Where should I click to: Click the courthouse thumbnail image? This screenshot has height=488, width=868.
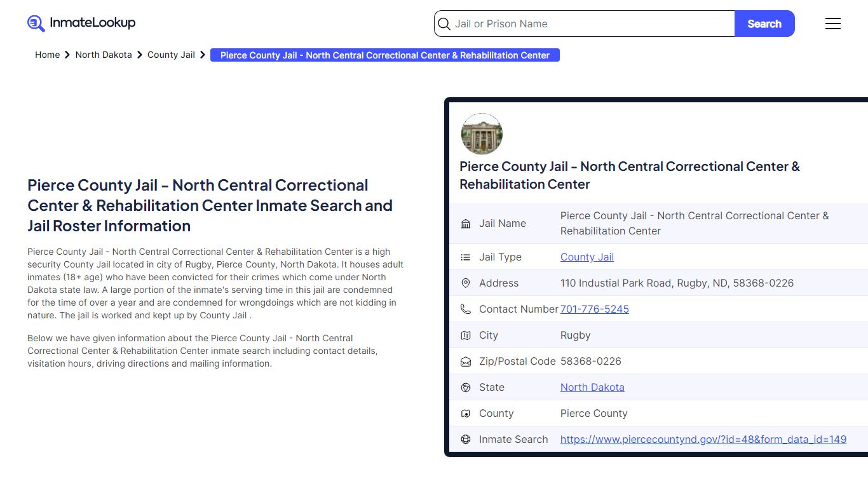[x=482, y=134]
